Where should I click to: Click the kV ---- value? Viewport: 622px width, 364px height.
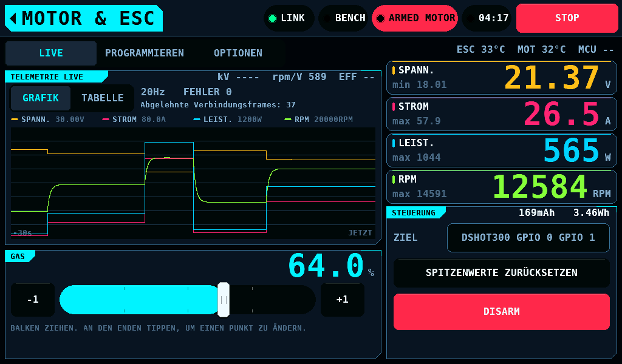tap(238, 77)
